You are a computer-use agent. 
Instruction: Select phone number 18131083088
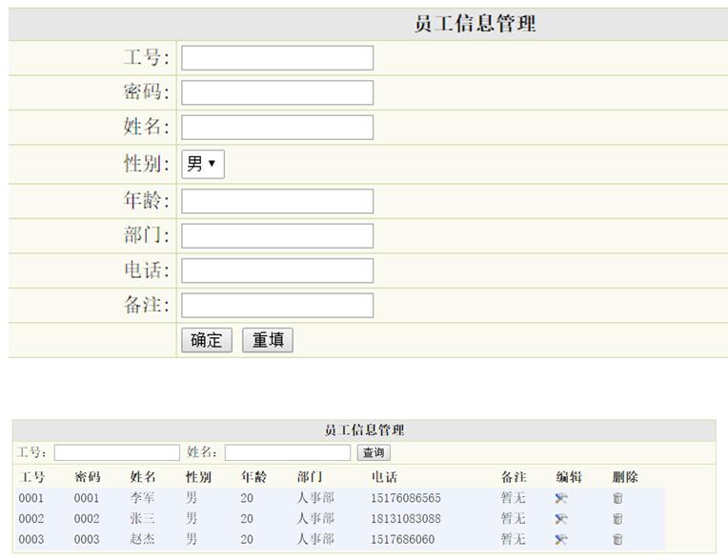click(x=405, y=519)
